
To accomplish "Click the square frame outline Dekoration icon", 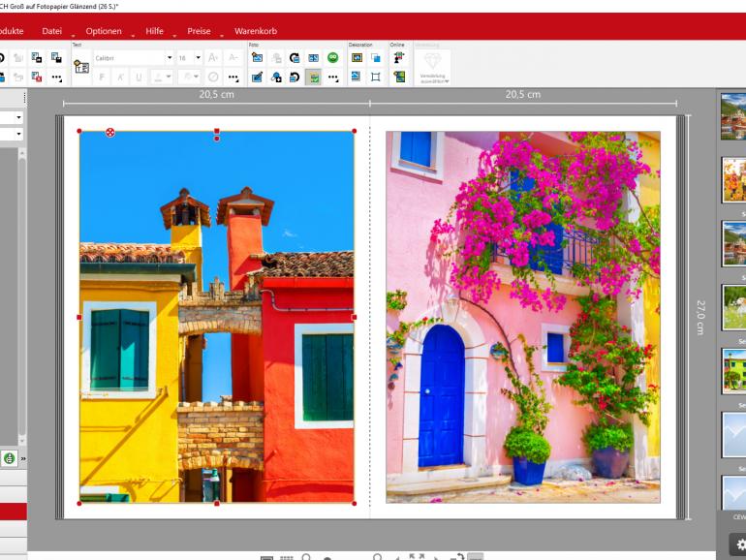I will pyautogui.click(x=376, y=78).
